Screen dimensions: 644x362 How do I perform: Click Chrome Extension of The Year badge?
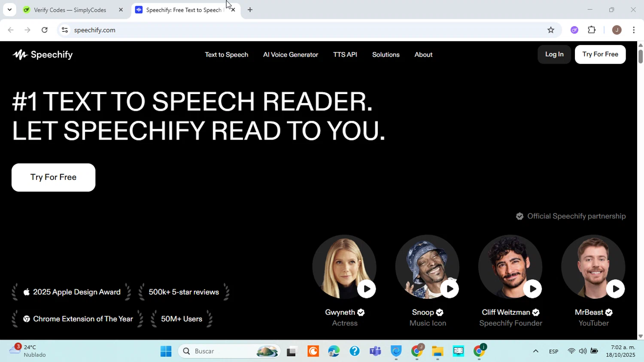pyautogui.click(x=78, y=319)
